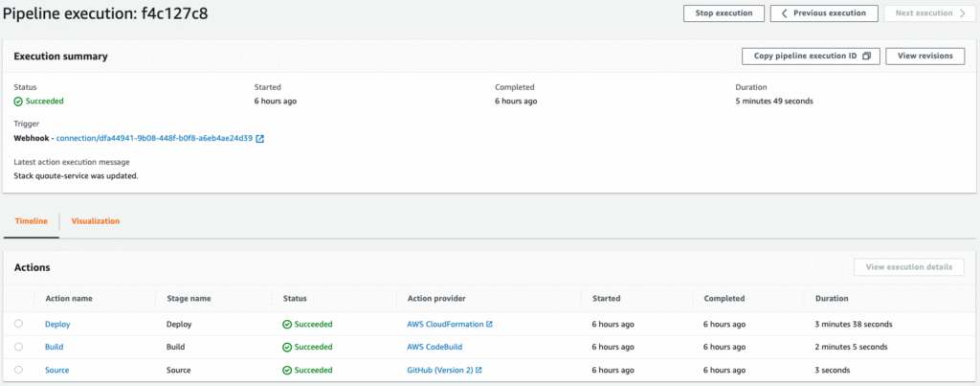Open the Timeline tab
Screen dimensions: 980x386
tap(32, 221)
